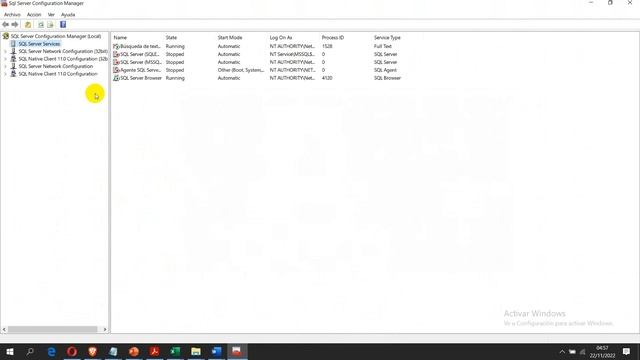The width and height of the screenshot is (640, 360).
Task: Click the SQL Server Services tree icon
Action: click(x=13, y=44)
